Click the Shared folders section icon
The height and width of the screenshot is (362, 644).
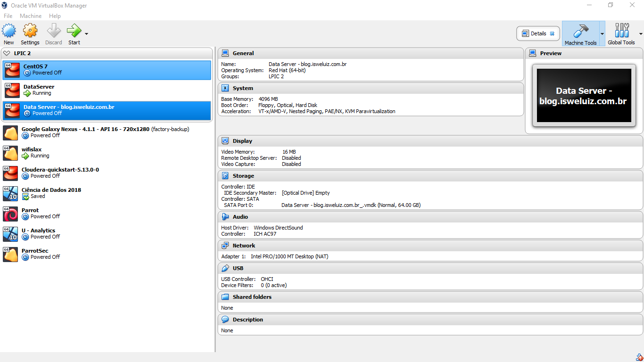coord(225,297)
